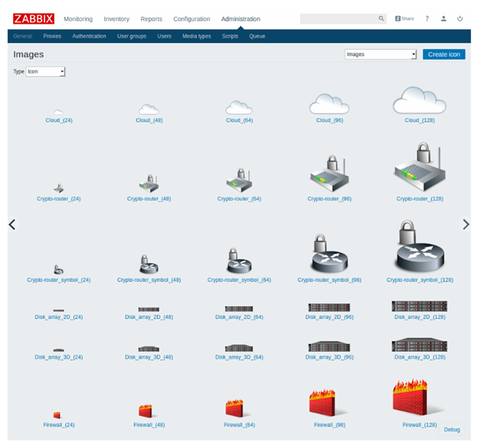Click the Create icon button
The height and width of the screenshot is (448, 478).
444,54
